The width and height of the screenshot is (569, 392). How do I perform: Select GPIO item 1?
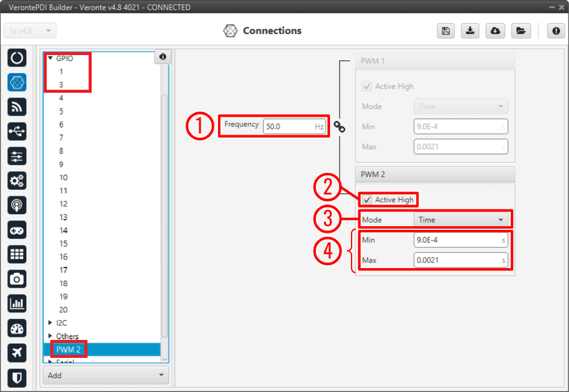61,71
